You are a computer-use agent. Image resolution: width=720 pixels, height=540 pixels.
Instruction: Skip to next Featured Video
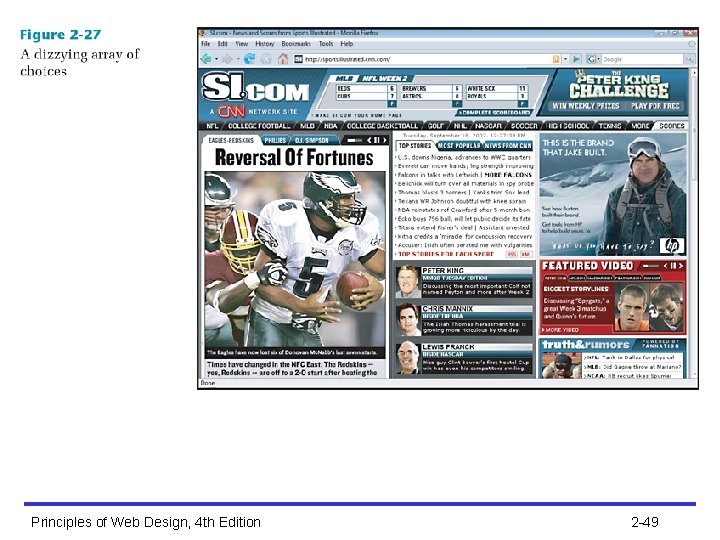pyautogui.click(x=681, y=266)
